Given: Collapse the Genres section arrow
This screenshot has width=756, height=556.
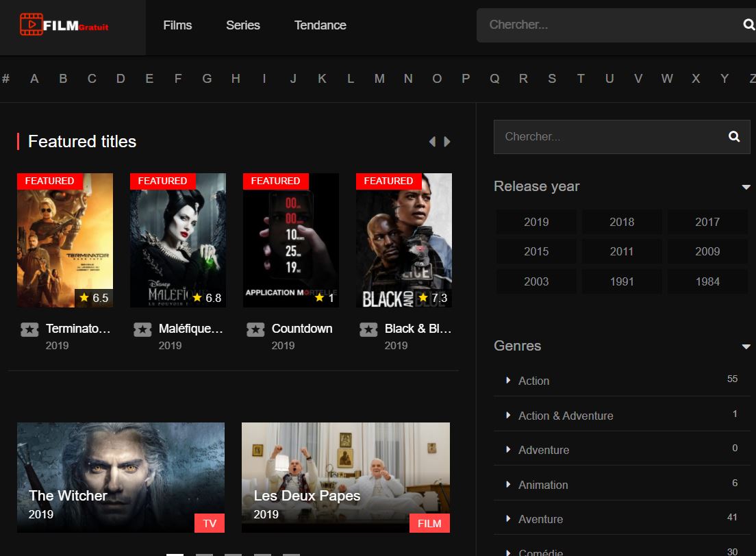Looking at the screenshot, I should coord(746,346).
